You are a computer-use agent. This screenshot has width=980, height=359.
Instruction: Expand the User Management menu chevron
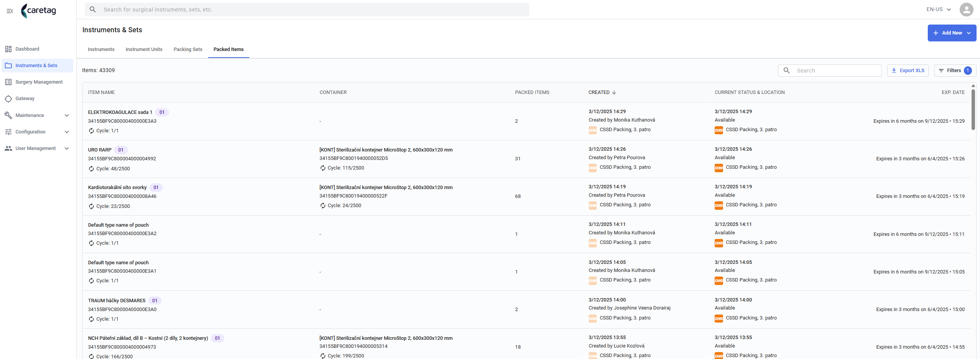pos(67,148)
